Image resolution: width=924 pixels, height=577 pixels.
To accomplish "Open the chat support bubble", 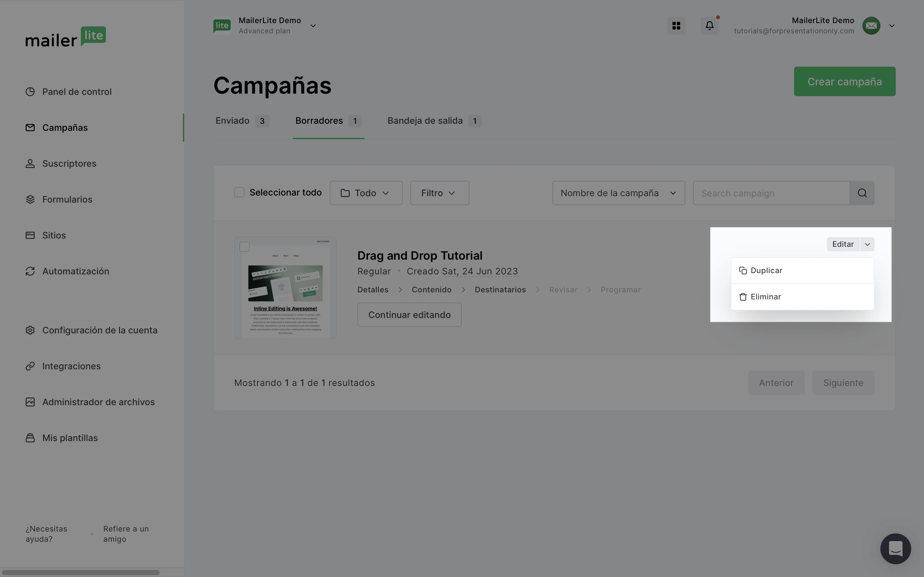I will (x=895, y=548).
